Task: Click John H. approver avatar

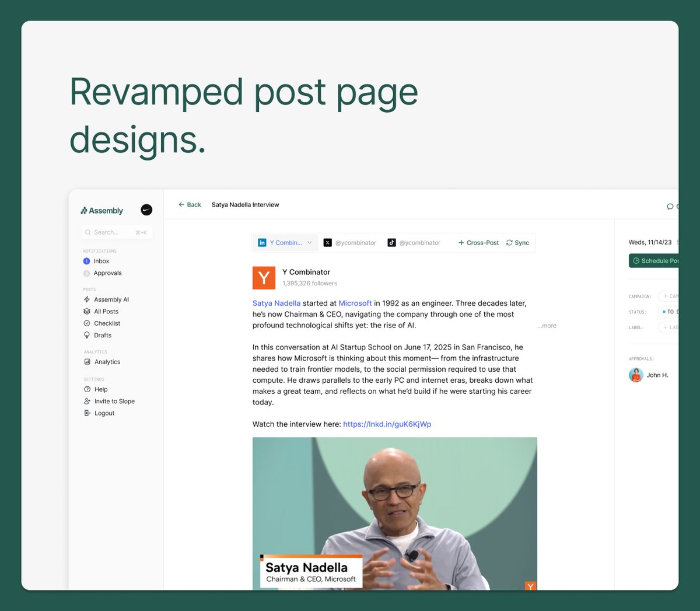Action: click(x=636, y=375)
